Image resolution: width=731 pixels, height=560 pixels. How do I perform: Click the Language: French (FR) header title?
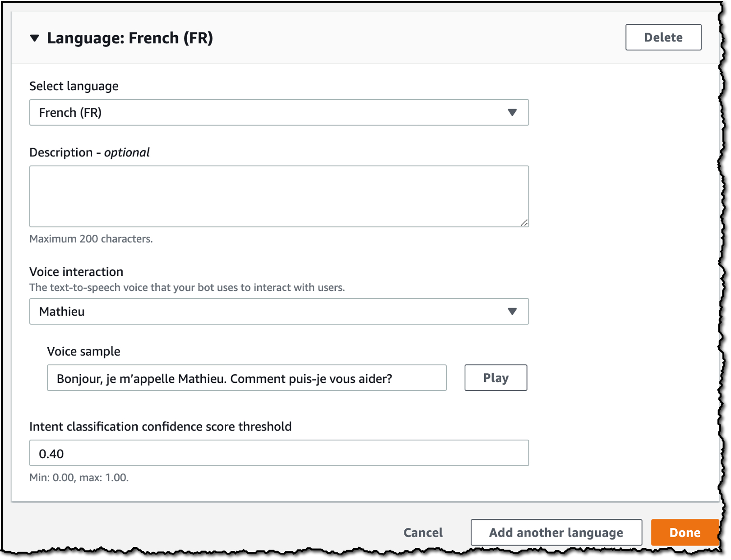(x=130, y=38)
